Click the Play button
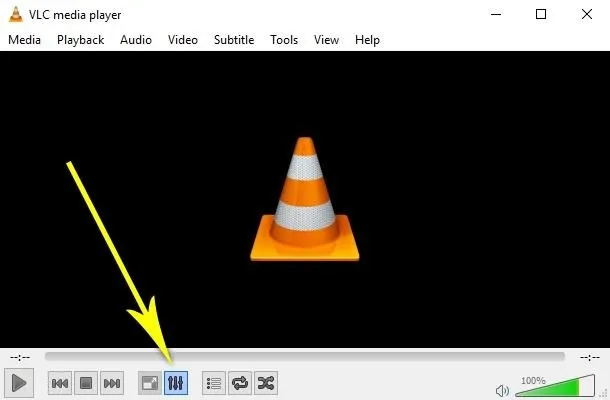The image size is (610, 400). tap(19, 383)
